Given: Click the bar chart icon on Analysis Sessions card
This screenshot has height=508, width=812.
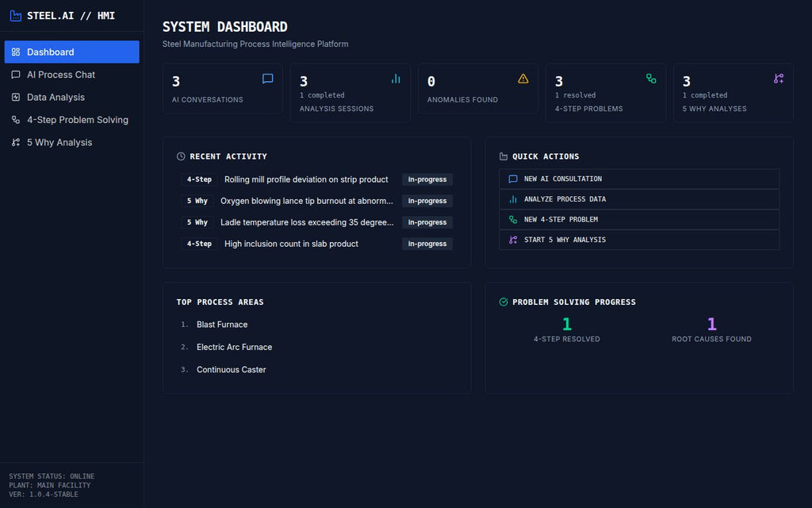Looking at the screenshot, I should tap(395, 79).
